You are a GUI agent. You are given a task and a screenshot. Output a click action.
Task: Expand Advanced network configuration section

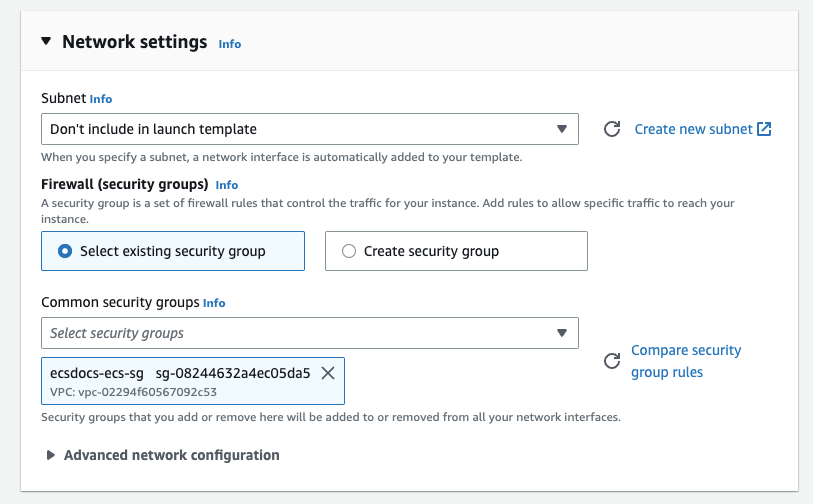(171, 455)
